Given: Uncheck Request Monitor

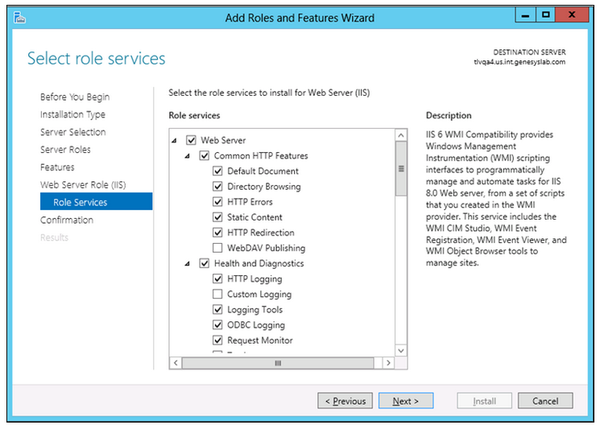Looking at the screenshot, I should pos(218,340).
